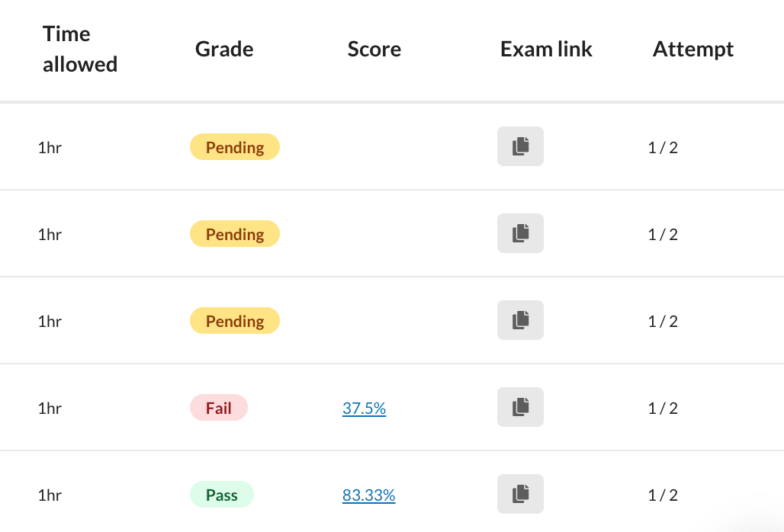
Task: Copy the exam link in the third row
Action: [520, 320]
